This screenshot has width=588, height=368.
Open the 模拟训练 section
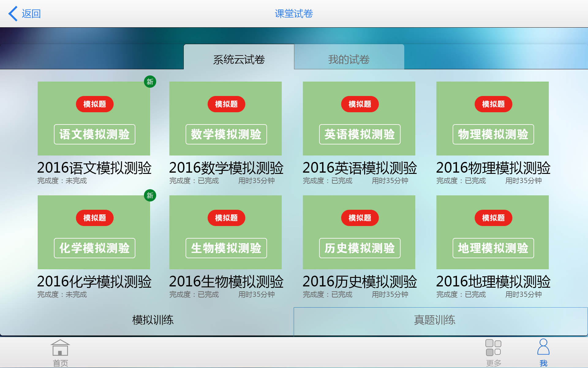click(153, 320)
